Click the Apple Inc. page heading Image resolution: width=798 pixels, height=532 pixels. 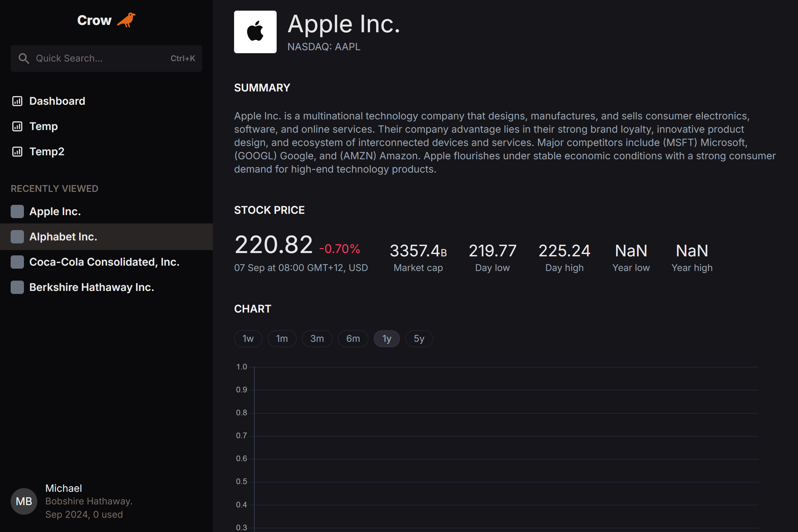tap(344, 24)
